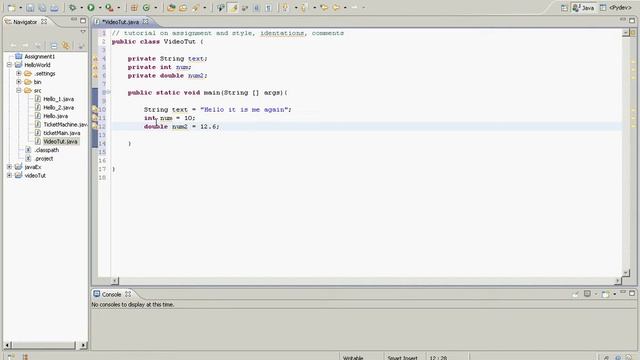Screen dimensions: 640x360
Task: Toggle Mark Occurrences in the toolbar
Action: pyautogui.click(x=233, y=7)
